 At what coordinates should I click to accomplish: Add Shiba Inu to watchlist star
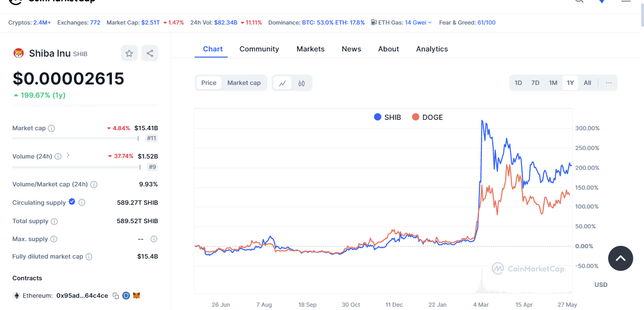[129, 53]
